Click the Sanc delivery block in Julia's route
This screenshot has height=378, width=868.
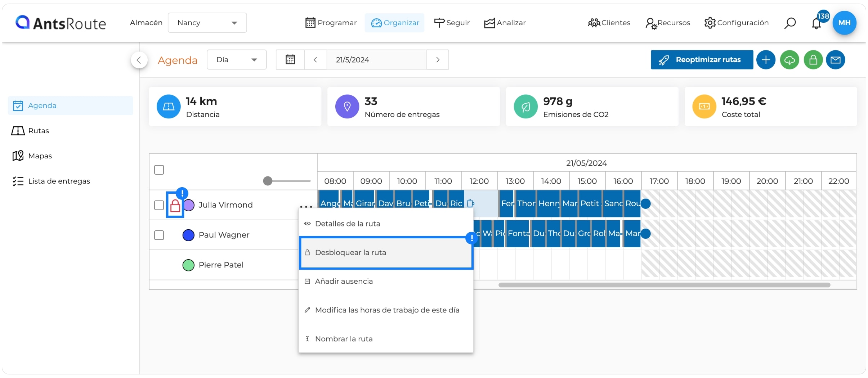tap(613, 203)
